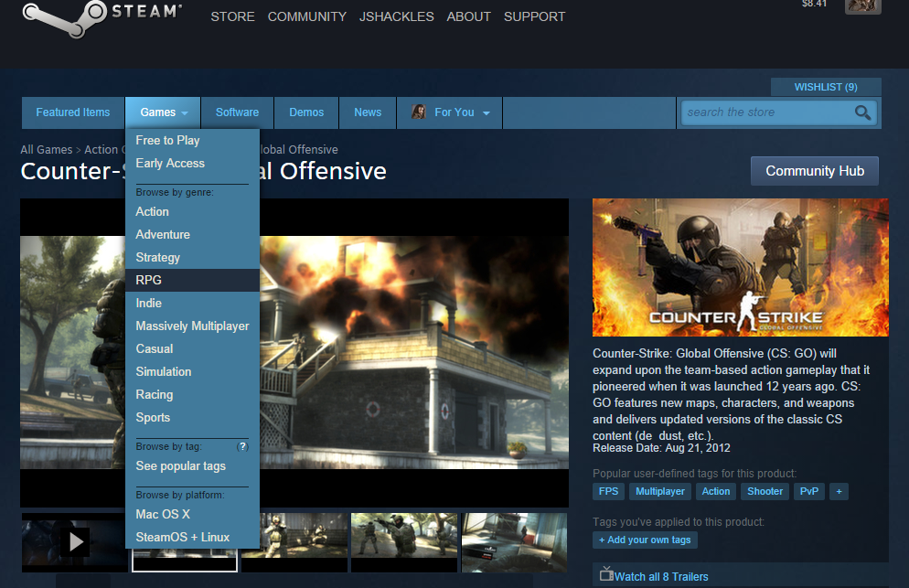Click All Games breadcrumb link

tap(47, 150)
